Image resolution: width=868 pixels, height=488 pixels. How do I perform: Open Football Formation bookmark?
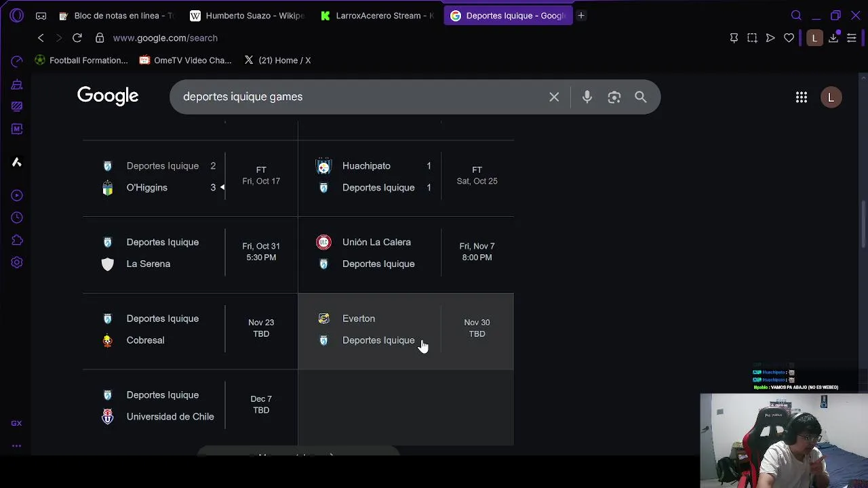pos(81,60)
